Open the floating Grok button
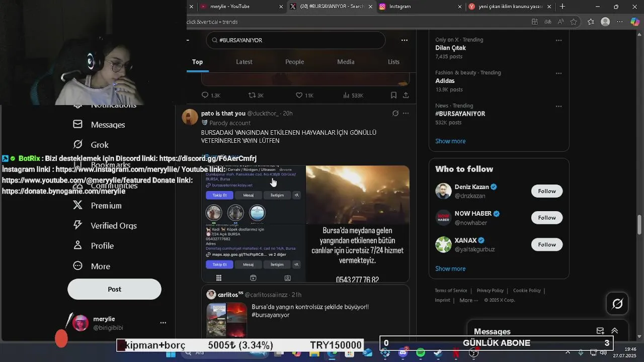The height and width of the screenshot is (362, 644). tap(617, 304)
